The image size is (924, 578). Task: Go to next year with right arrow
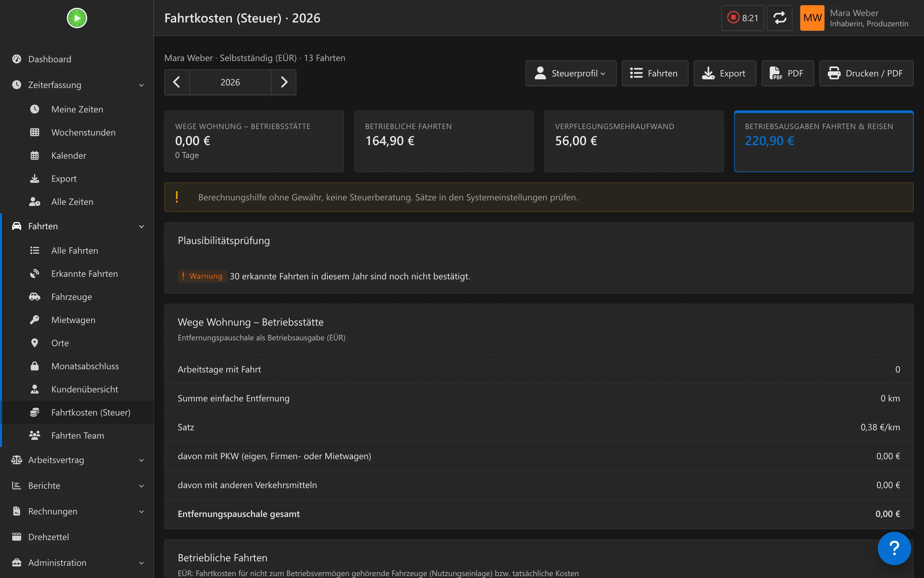click(x=284, y=82)
